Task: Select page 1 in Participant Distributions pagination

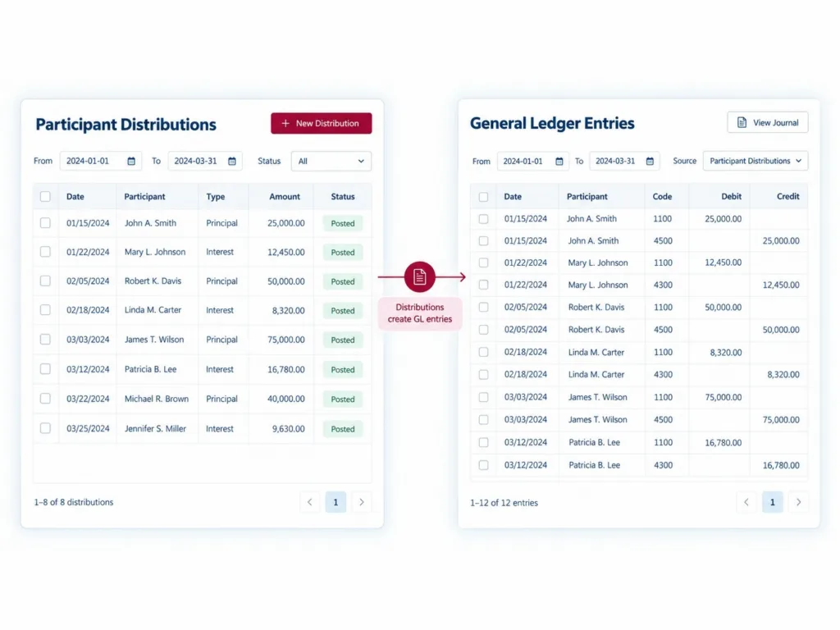Action: pyautogui.click(x=336, y=502)
